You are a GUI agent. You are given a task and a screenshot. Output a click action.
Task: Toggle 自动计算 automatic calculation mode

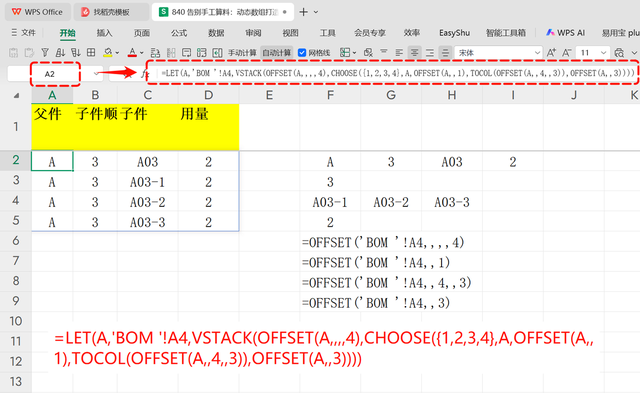(277, 53)
